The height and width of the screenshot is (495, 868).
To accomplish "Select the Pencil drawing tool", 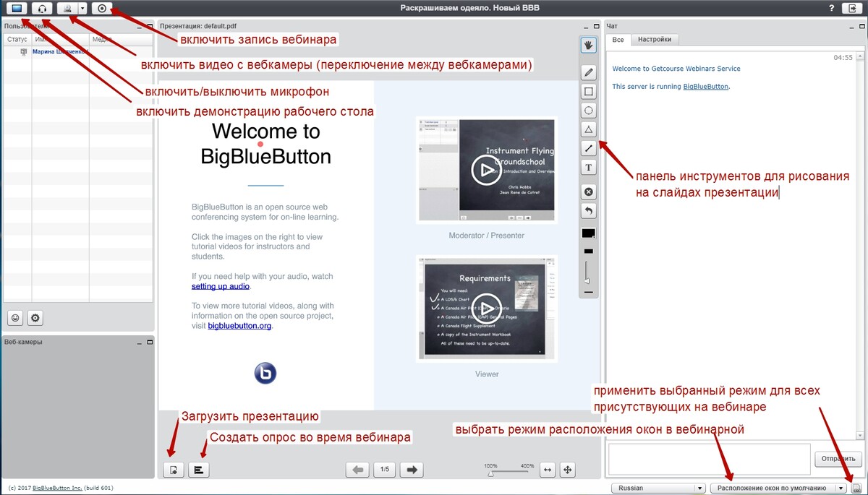I will click(589, 72).
